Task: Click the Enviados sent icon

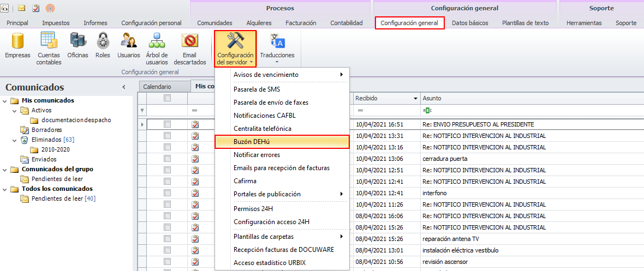Action: click(25, 159)
